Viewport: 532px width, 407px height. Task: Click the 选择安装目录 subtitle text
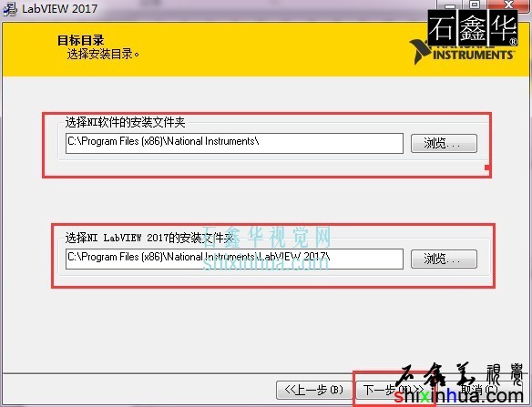103,54
